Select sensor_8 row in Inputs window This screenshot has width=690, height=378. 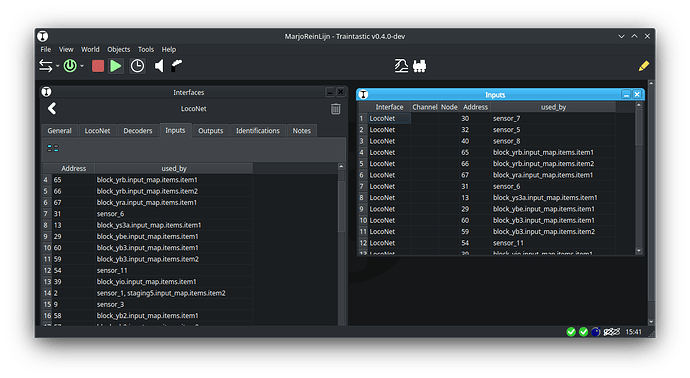(553, 141)
